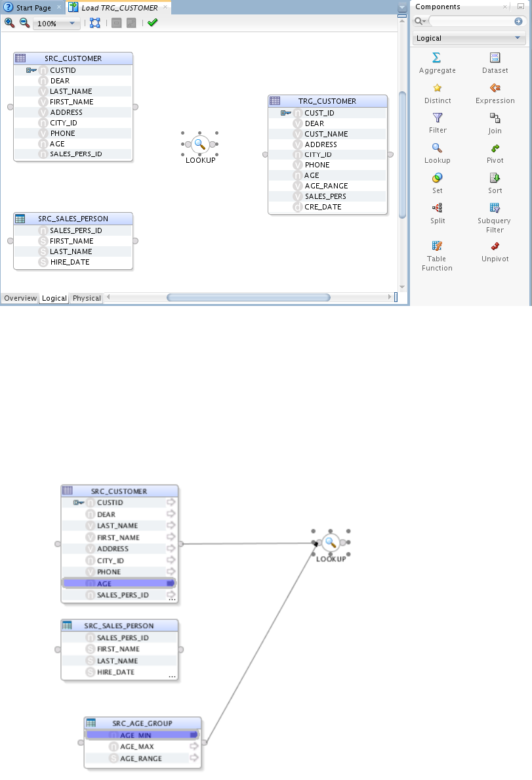Select the Table Function component
Image resolution: width=532 pixels, height=780 pixels.
[x=437, y=256]
